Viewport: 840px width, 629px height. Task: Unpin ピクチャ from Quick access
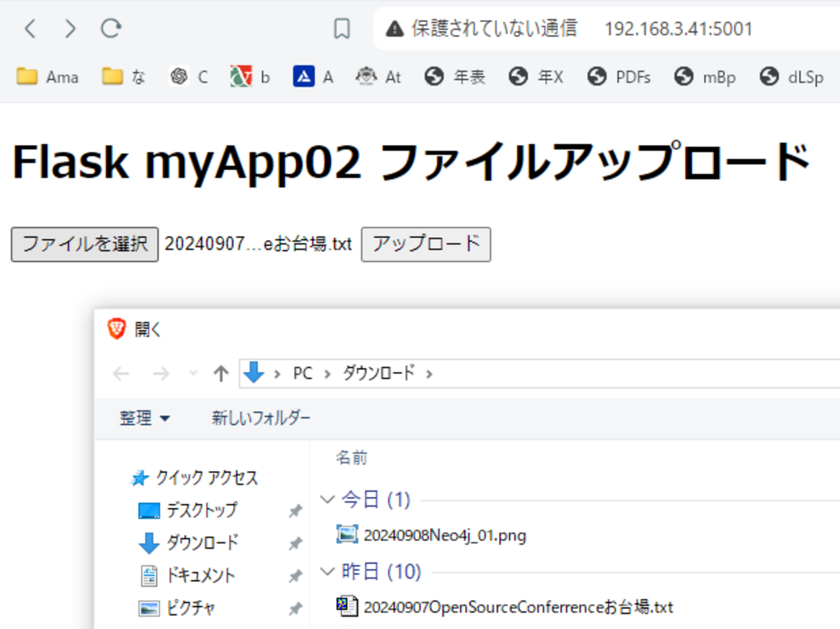point(295,608)
